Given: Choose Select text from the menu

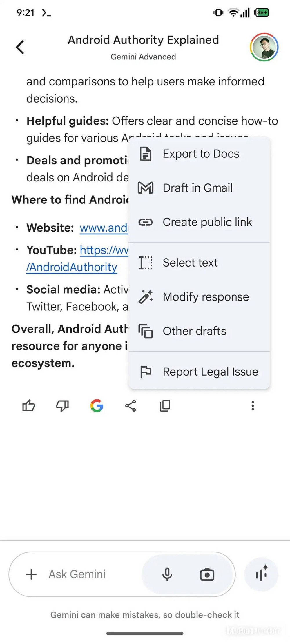Looking at the screenshot, I should (190, 263).
